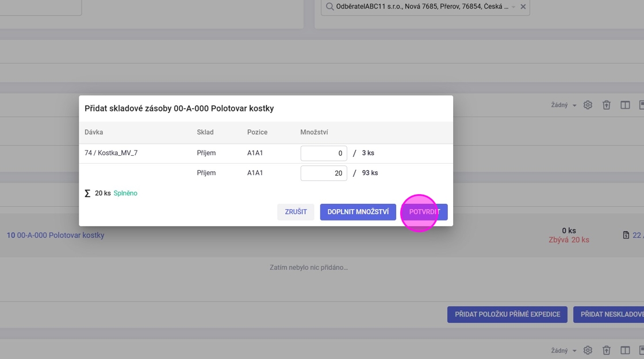
Task: Expand the customer address dropdown arrow
Action: pyautogui.click(x=513, y=7)
